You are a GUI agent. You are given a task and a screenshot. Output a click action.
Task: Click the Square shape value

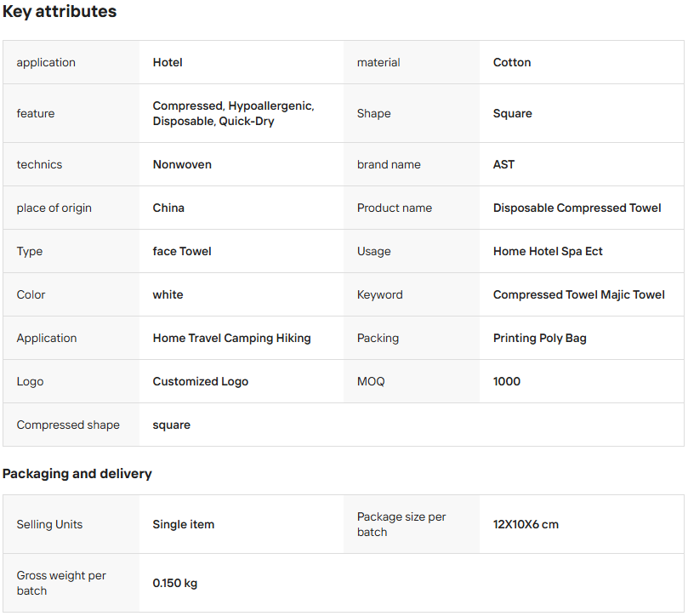click(513, 113)
